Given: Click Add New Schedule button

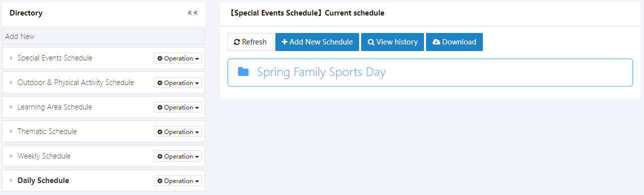Looking at the screenshot, I should click(317, 42).
